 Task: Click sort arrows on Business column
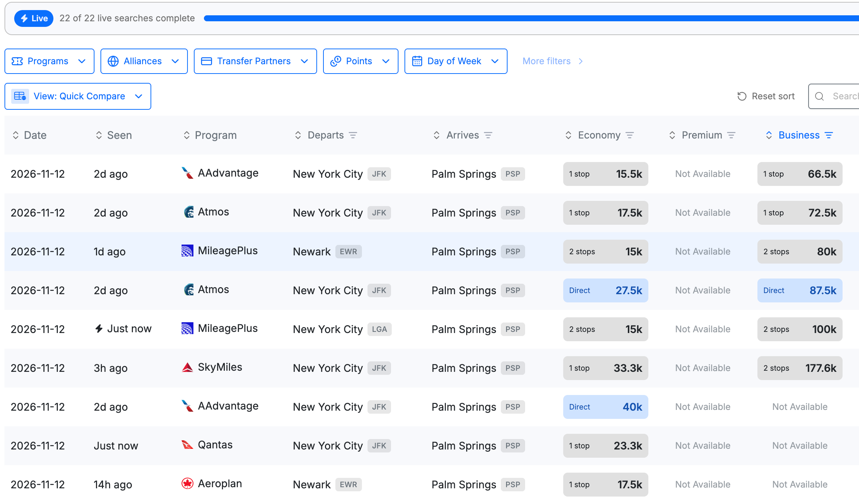coord(769,135)
